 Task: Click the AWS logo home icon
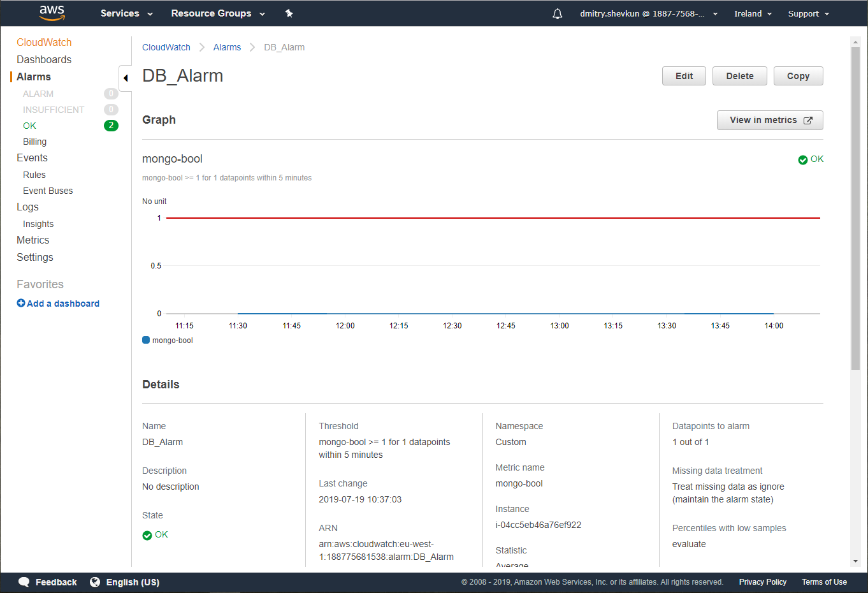pos(52,13)
